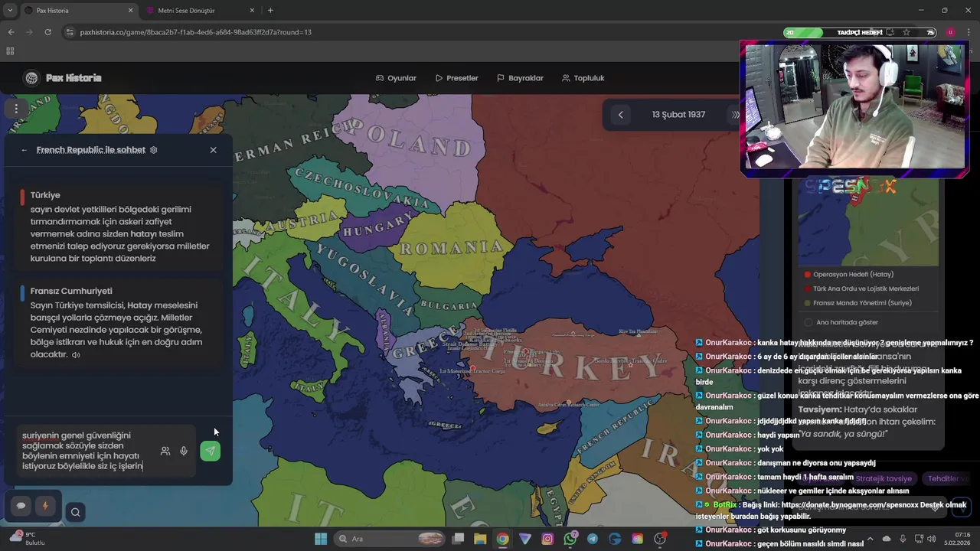Switch to Metni Sese Dönüştür tab
Screen dimensions: 980x551
(x=201, y=11)
